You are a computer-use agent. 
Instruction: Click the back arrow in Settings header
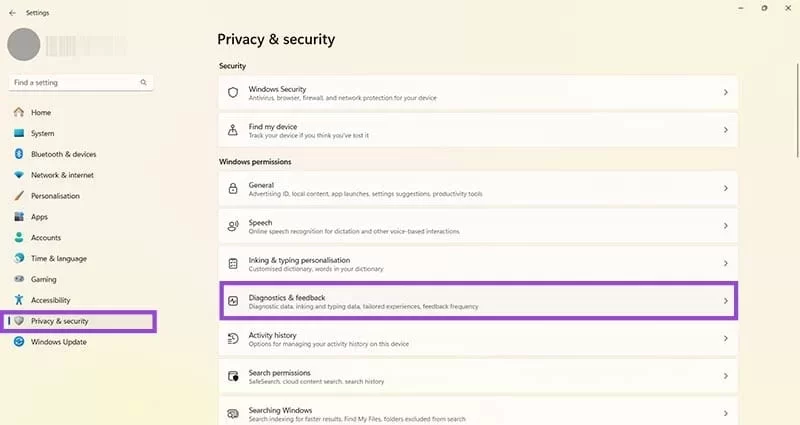(x=12, y=13)
